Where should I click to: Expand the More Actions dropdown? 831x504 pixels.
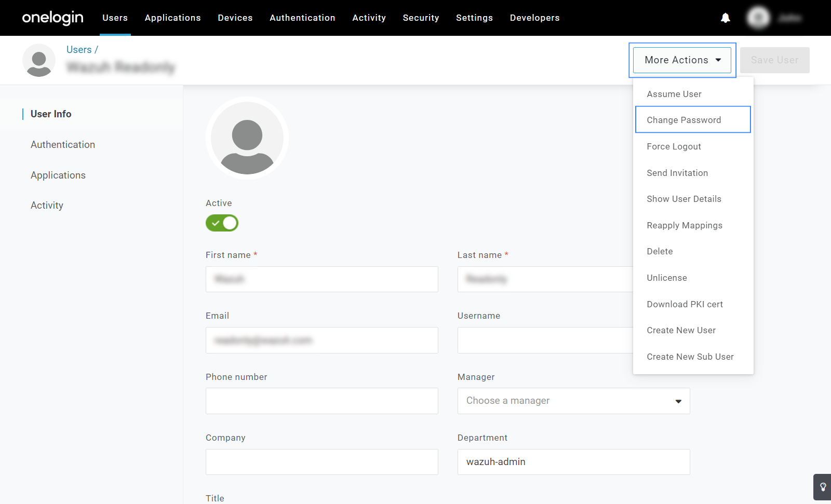pos(682,60)
